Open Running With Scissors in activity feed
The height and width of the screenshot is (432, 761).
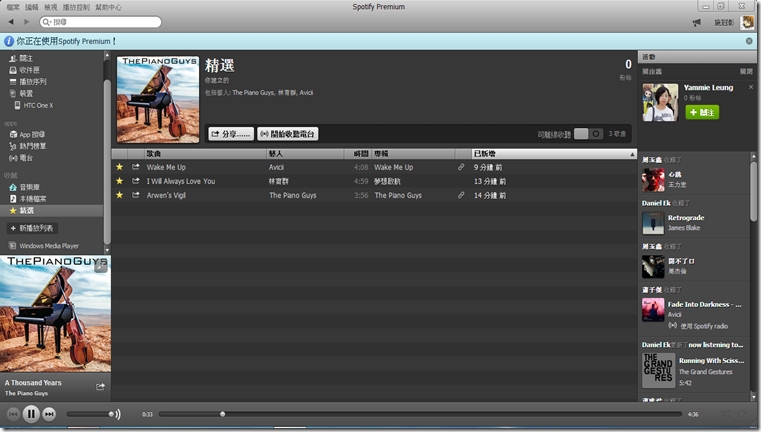pyautogui.click(x=711, y=361)
